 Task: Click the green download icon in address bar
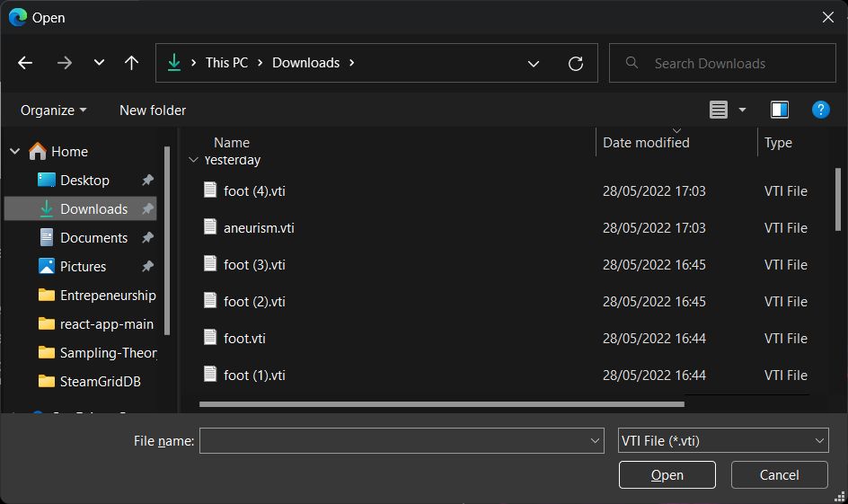[x=174, y=63]
